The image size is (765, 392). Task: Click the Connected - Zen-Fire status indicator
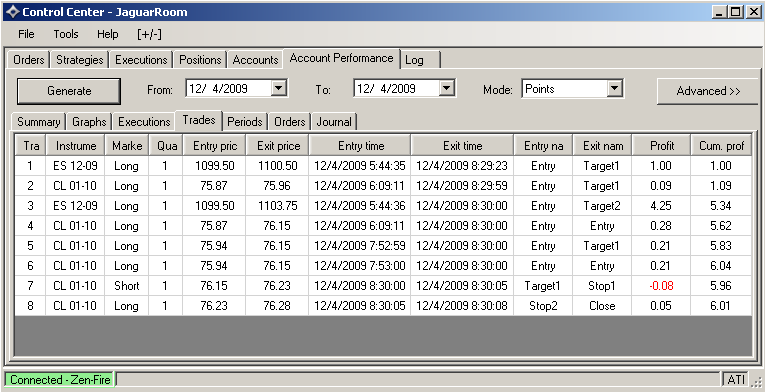[x=60, y=379]
